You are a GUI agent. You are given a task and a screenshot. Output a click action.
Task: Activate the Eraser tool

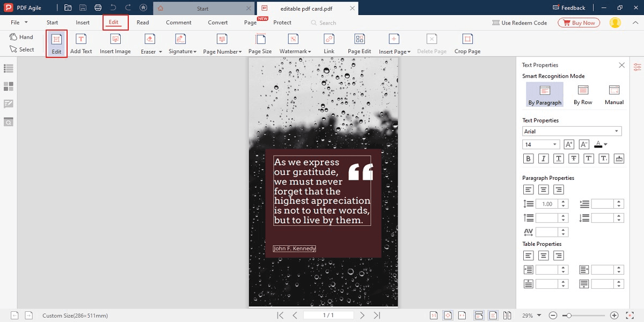coord(149,44)
